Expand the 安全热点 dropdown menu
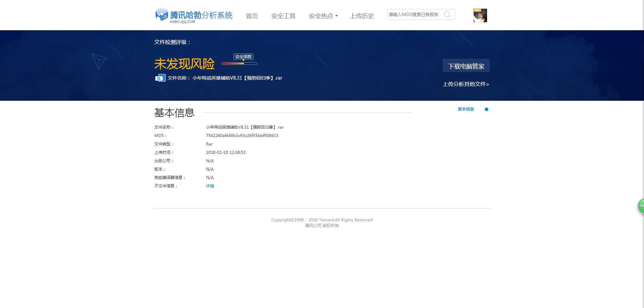 coord(323,16)
